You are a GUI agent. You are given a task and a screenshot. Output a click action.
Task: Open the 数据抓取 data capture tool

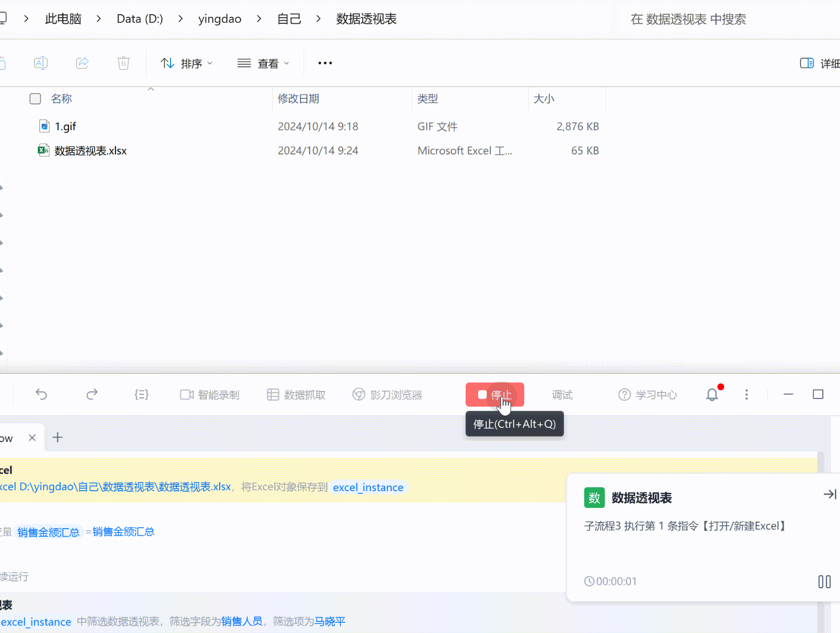click(296, 394)
